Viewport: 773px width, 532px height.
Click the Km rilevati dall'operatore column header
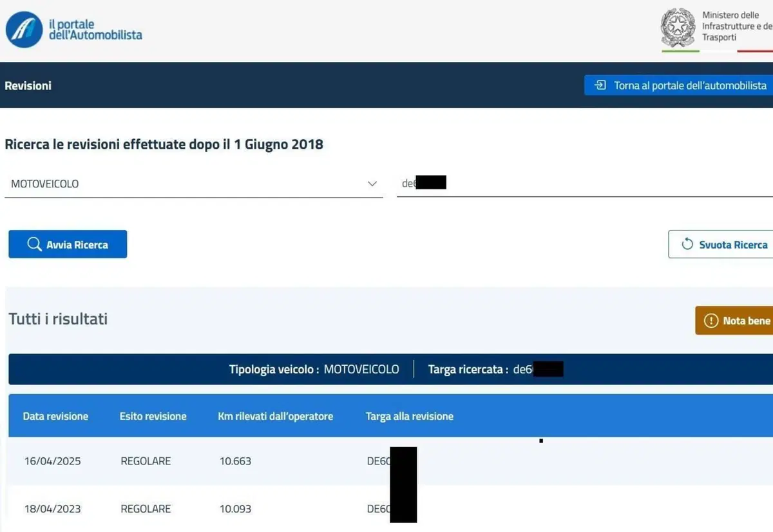pos(276,416)
